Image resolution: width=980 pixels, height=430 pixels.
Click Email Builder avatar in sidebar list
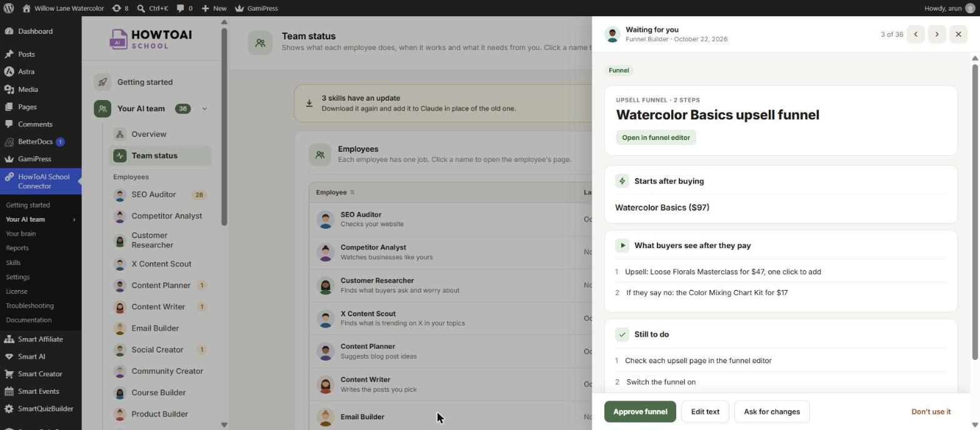tap(120, 328)
